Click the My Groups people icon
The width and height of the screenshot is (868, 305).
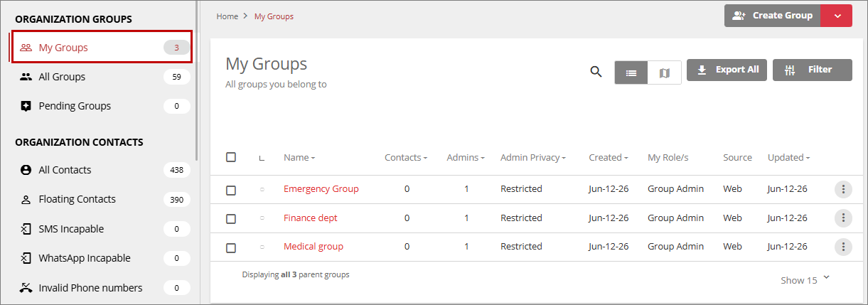coord(26,48)
